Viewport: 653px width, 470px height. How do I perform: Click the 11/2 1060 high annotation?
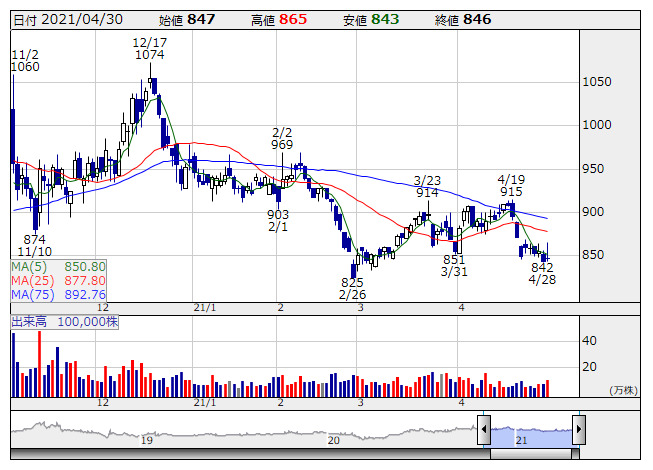click(25, 61)
